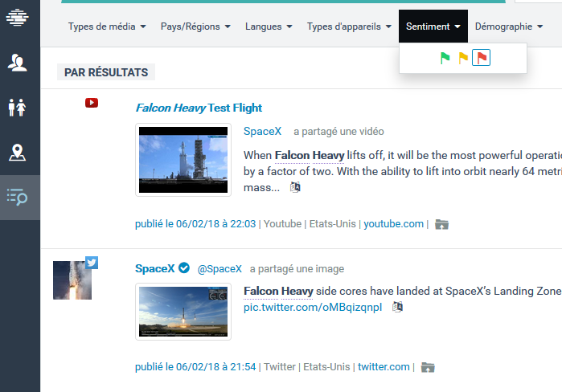Translate the Falcon Heavy YouTube description
The width and height of the screenshot is (562, 392).
295,187
